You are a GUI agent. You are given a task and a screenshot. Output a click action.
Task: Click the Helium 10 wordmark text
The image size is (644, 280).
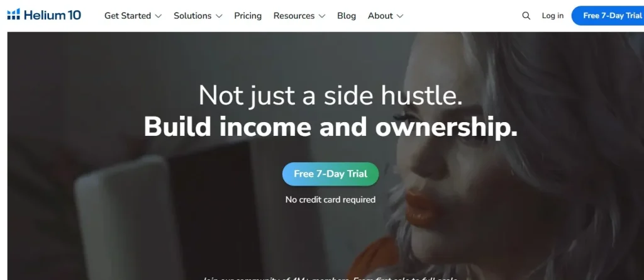(53, 16)
